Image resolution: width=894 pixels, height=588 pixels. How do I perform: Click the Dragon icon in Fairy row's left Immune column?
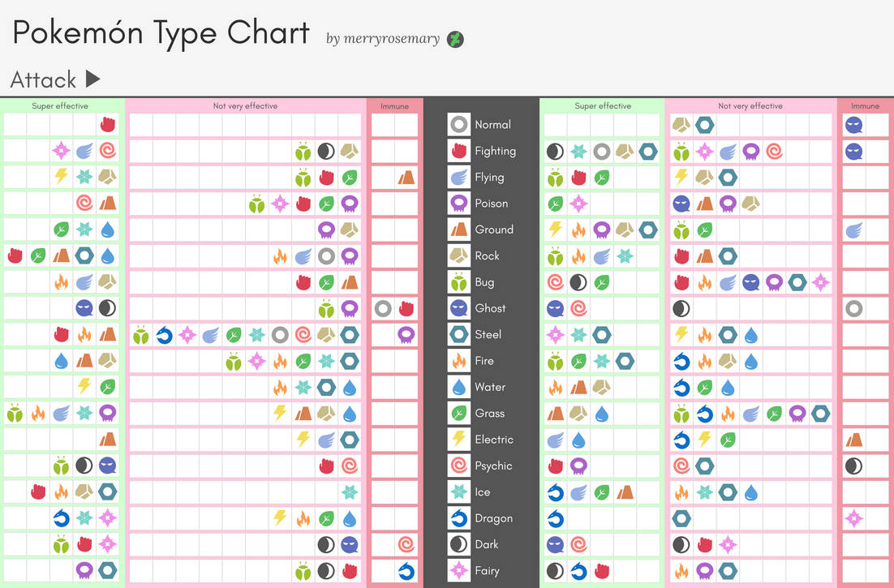(406, 571)
